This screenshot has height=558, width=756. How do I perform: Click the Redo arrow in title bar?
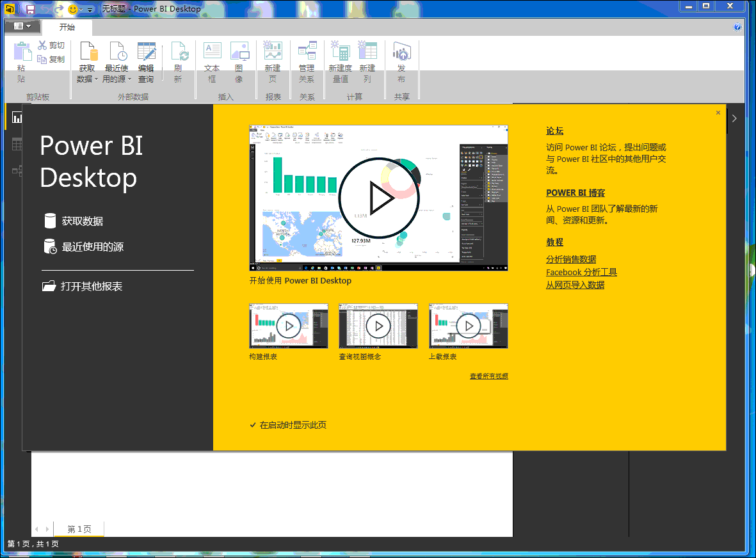[x=58, y=9]
